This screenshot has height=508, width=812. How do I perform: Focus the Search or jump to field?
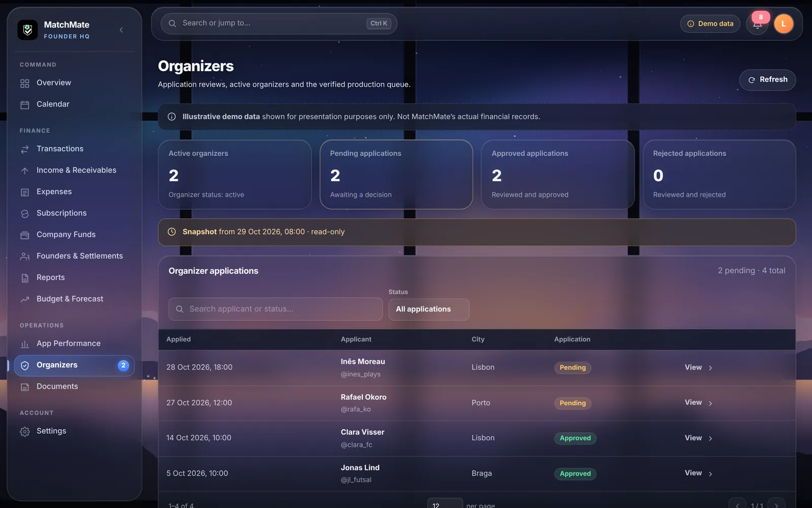click(279, 23)
